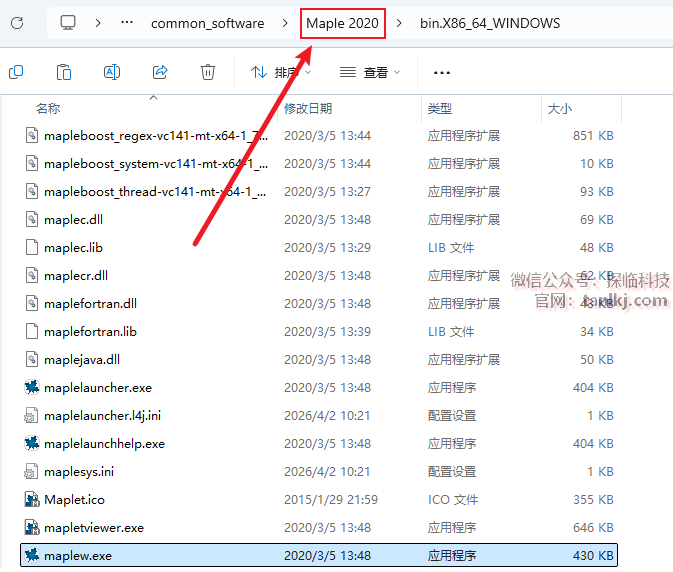Viewport: 673px width, 572px height.
Task: Click the Maplet.ico file icon
Action: pyautogui.click(x=32, y=499)
